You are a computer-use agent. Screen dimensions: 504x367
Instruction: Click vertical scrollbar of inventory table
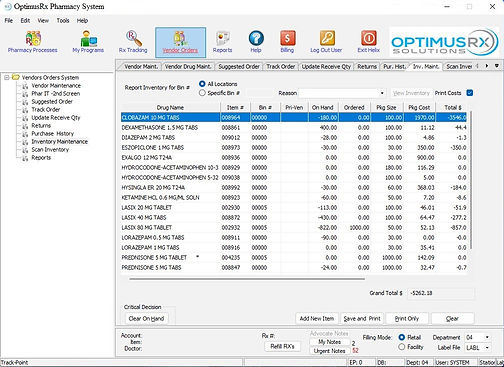(x=471, y=180)
